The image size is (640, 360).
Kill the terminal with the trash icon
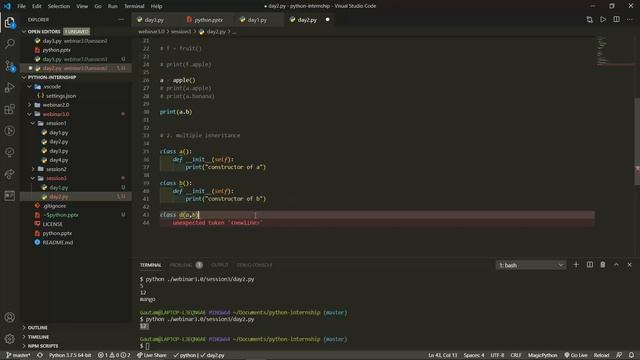603,265
